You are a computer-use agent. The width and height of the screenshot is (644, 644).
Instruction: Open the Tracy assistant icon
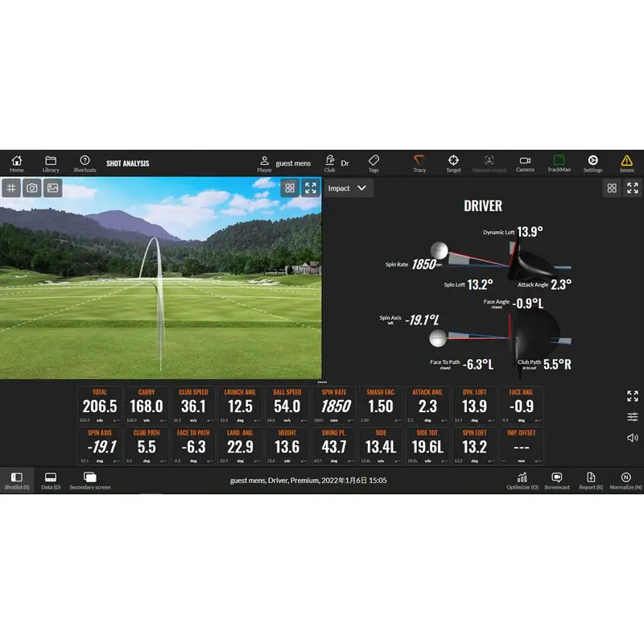coord(419,163)
